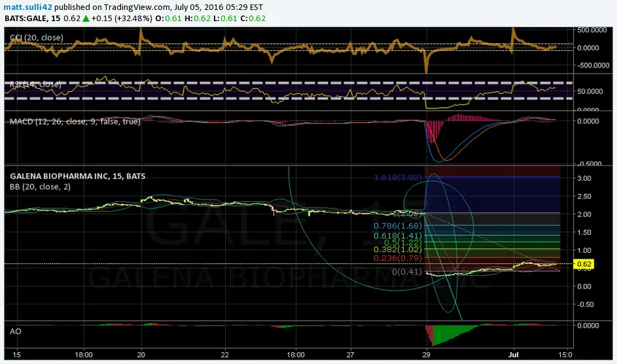Image resolution: width=617 pixels, height=364 pixels.
Task: Click the GALENA BIOPHARMA INC, 15, BATS title
Action: coord(77,176)
